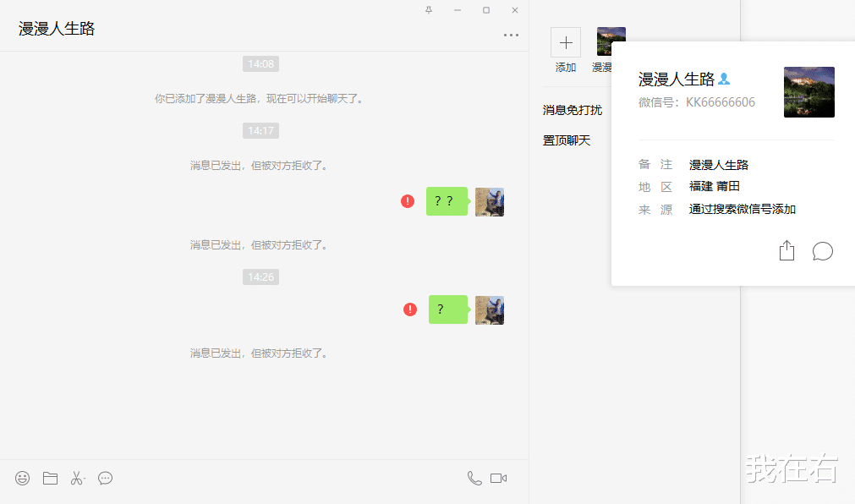The width and height of the screenshot is (855, 504).
Task: Select the 漫漫人生路 chat title
Action: (x=56, y=27)
